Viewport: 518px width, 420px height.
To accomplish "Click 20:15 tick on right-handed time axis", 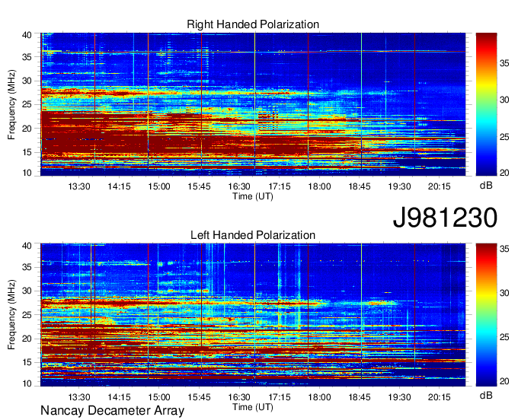I will (440, 186).
